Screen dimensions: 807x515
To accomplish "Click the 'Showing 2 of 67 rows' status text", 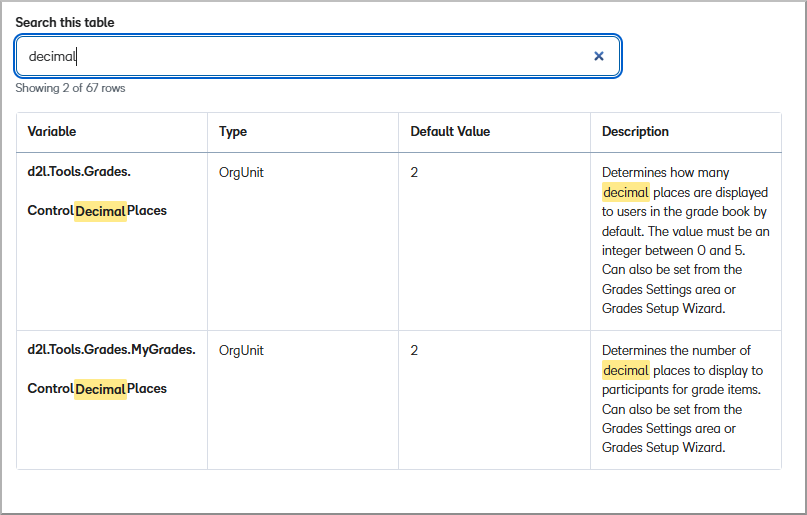I will (x=71, y=88).
